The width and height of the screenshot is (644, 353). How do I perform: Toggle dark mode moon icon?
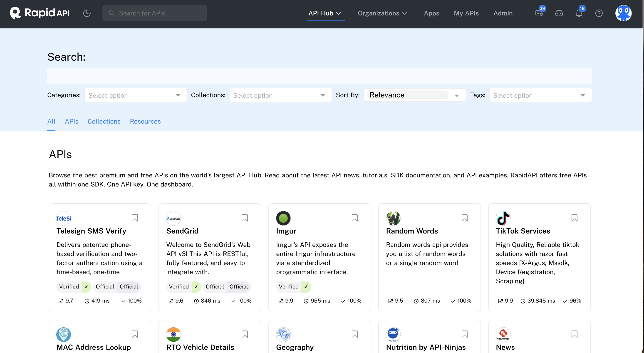tap(87, 13)
